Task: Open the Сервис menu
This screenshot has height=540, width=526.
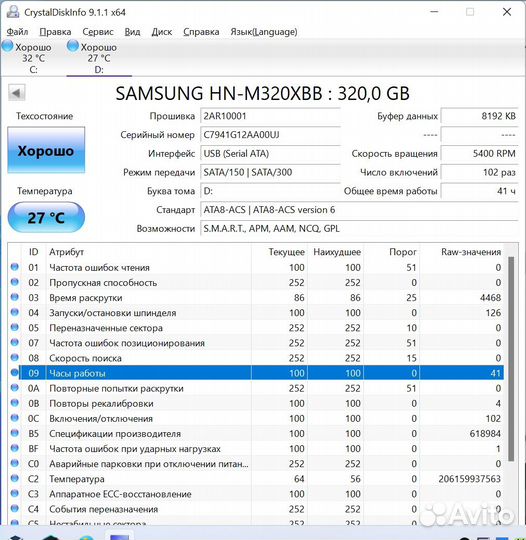Action: [98, 32]
